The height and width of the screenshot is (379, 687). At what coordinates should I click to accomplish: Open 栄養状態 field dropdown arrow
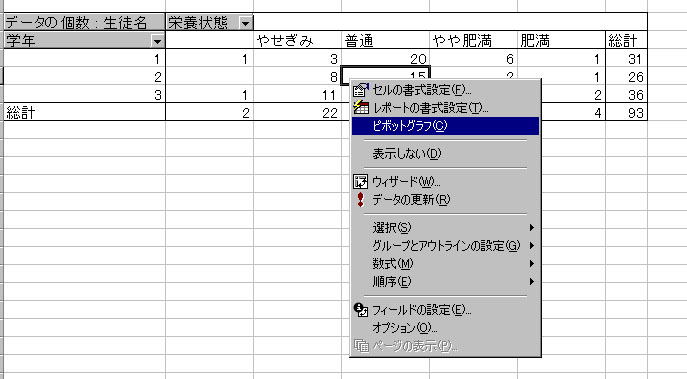point(246,23)
